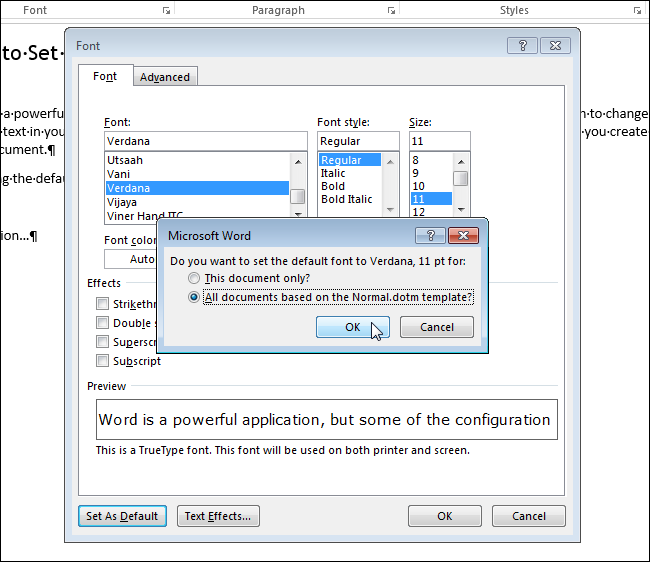Image resolution: width=650 pixels, height=562 pixels.
Task: Pick size 9 in size list
Action: (x=431, y=173)
